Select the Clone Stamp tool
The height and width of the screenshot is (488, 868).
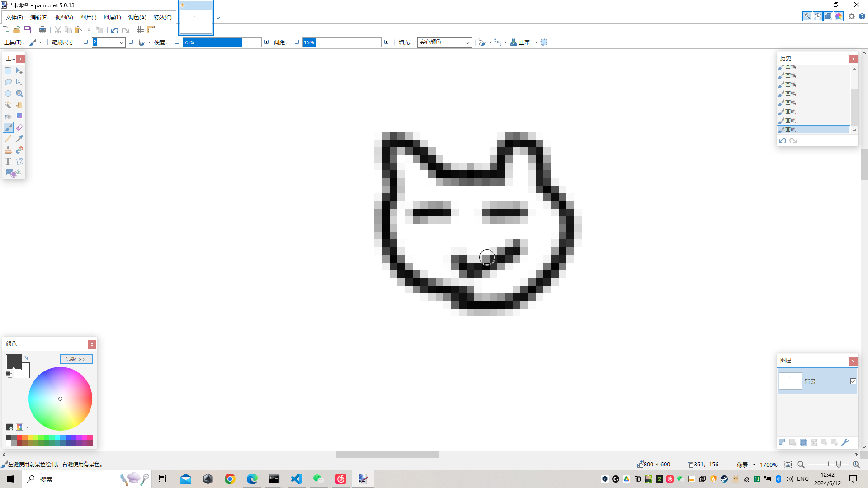(8, 150)
